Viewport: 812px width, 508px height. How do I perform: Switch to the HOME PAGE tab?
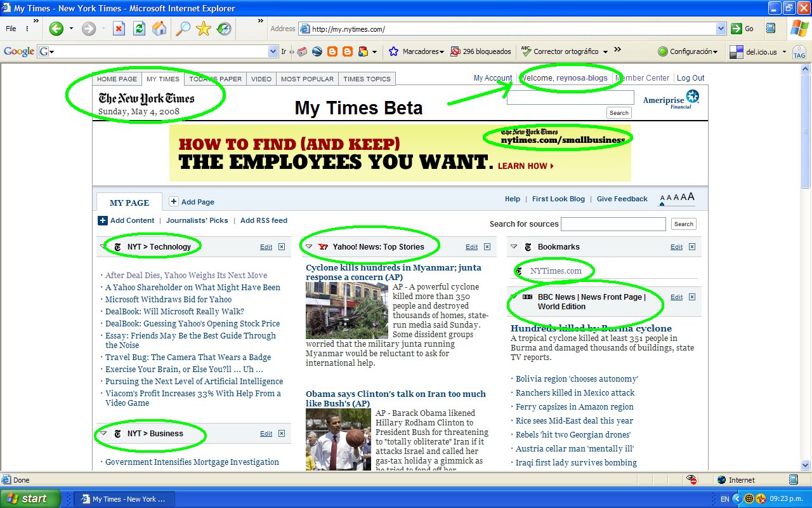[x=117, y=79]
